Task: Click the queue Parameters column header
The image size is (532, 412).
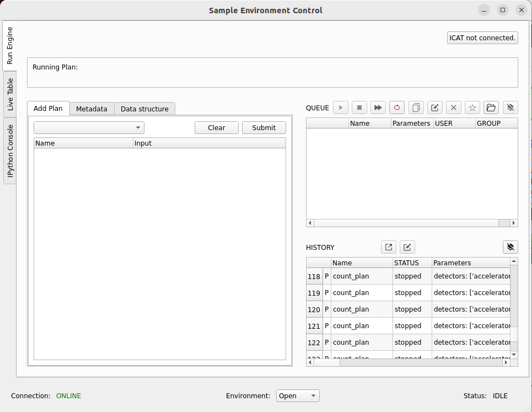Action: click(412, 123)
